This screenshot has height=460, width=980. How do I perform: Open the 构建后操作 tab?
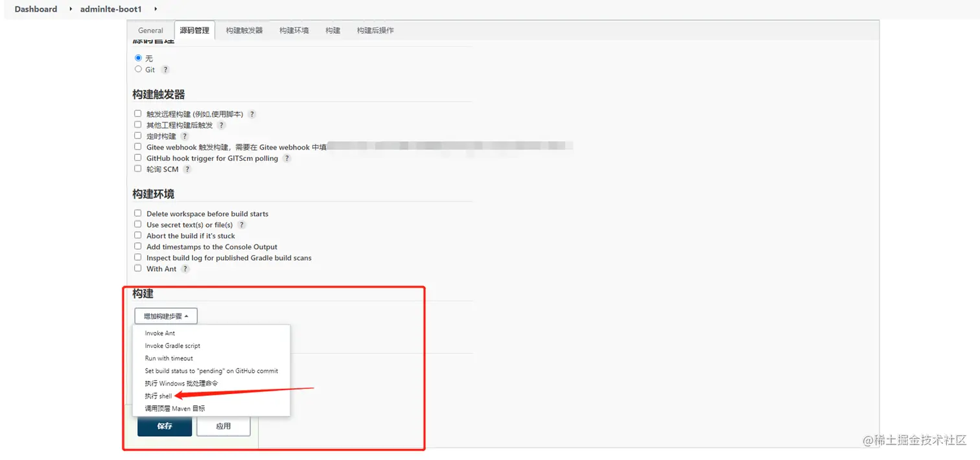pos(375,30)
